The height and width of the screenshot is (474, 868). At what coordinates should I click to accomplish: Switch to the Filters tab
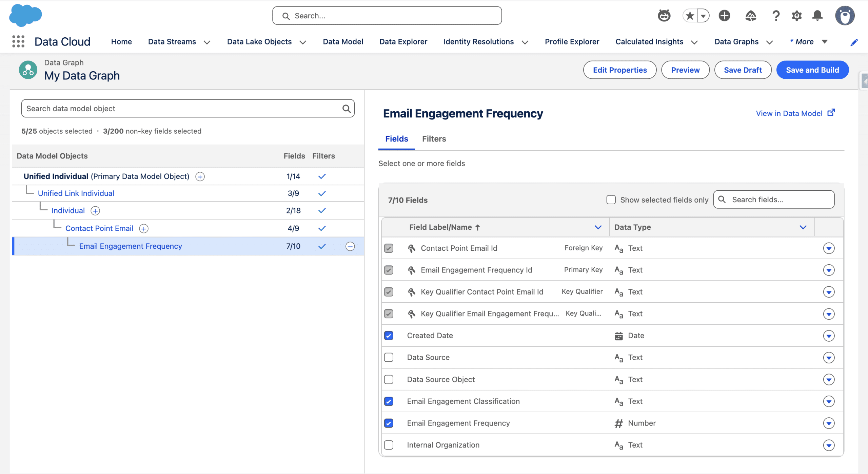pos(434,139)
